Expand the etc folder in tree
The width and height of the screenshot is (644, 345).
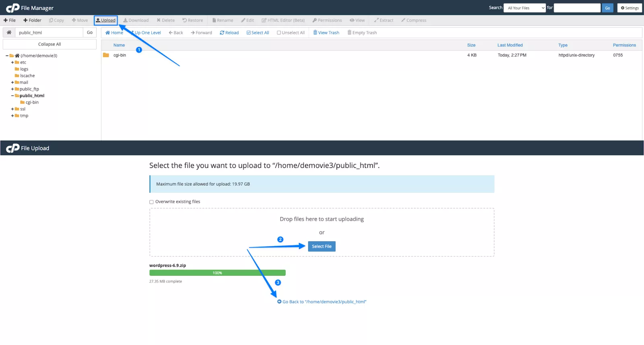coord(12,63)
